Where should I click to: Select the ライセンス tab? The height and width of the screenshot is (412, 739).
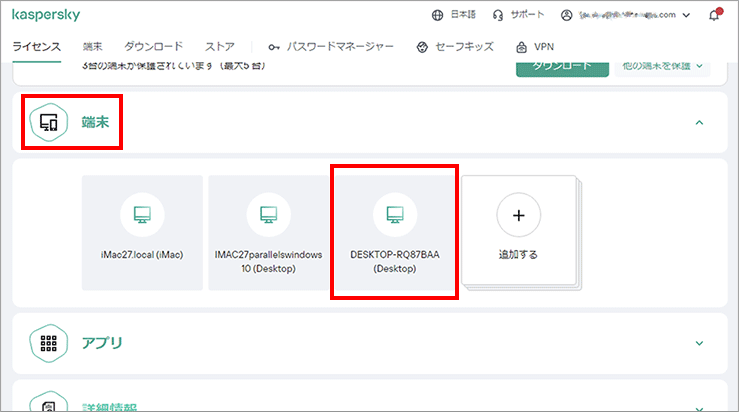[36, 47]
